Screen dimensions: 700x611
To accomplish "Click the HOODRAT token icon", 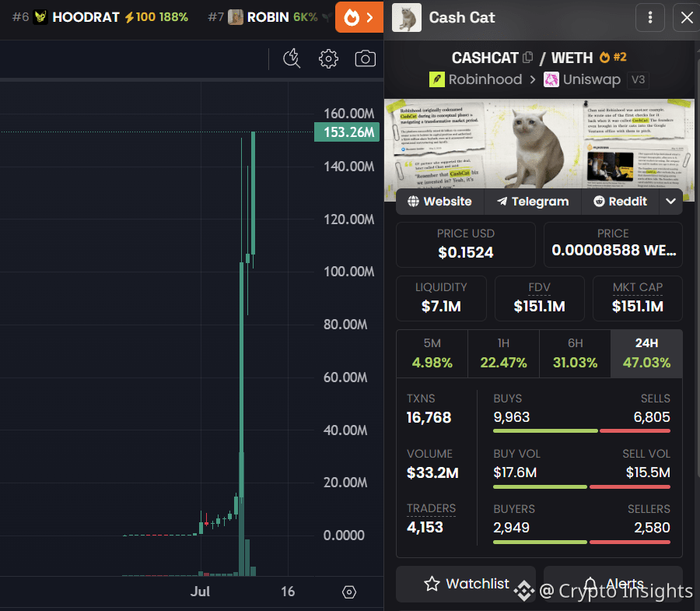I will click(40, 17).
